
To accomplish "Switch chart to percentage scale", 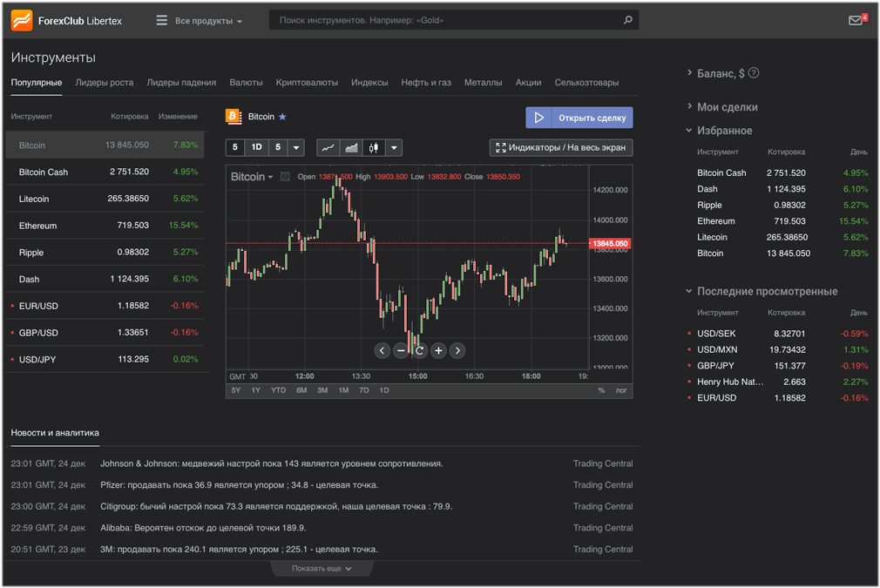I will click(600, 390).
